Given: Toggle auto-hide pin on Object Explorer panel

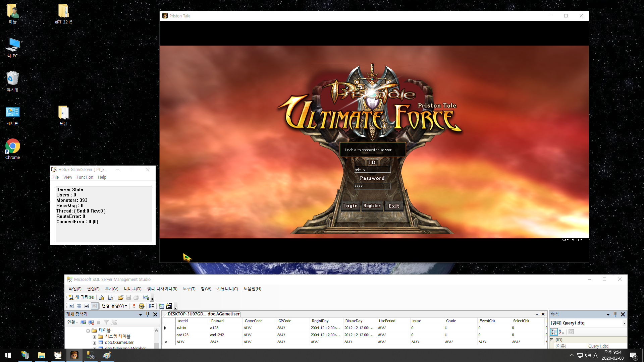Looking at the screenshot, I should tap(148, 314).
